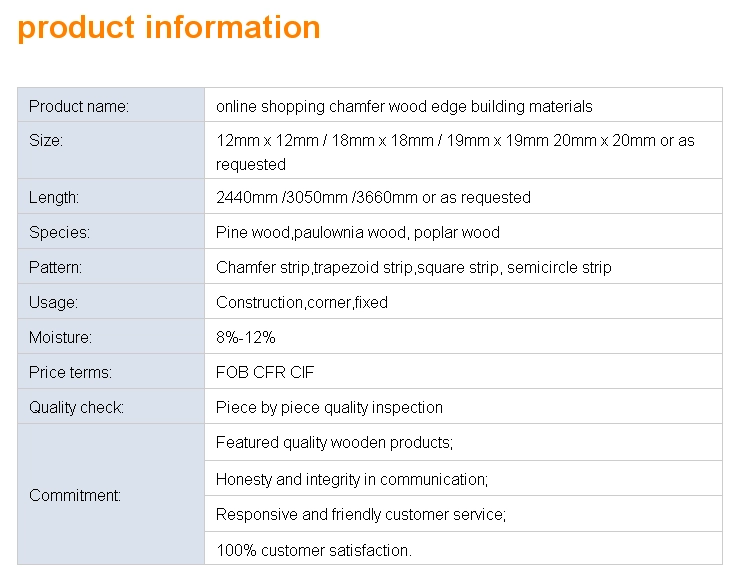Click the '100% customer satisfaction' row
Screen dimensions: 748x567
[463, 548]
